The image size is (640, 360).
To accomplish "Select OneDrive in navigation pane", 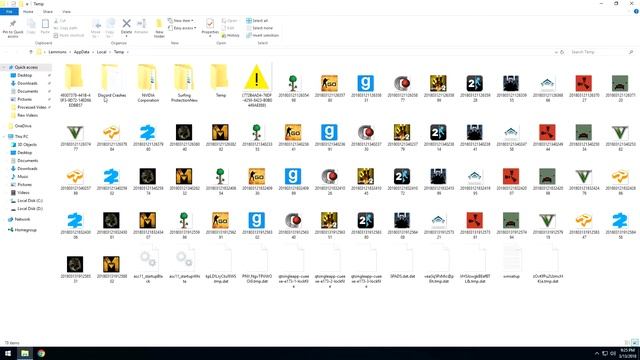I will click(20, 126).
